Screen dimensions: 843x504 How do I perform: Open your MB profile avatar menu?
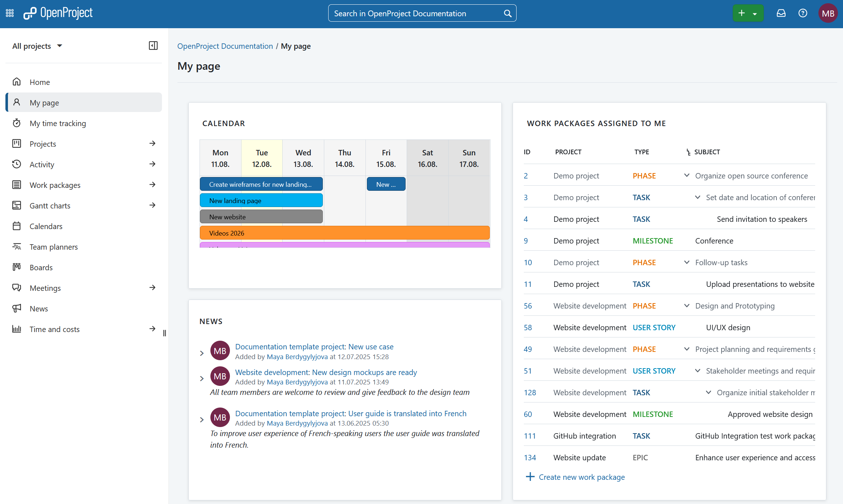(828, 13)
